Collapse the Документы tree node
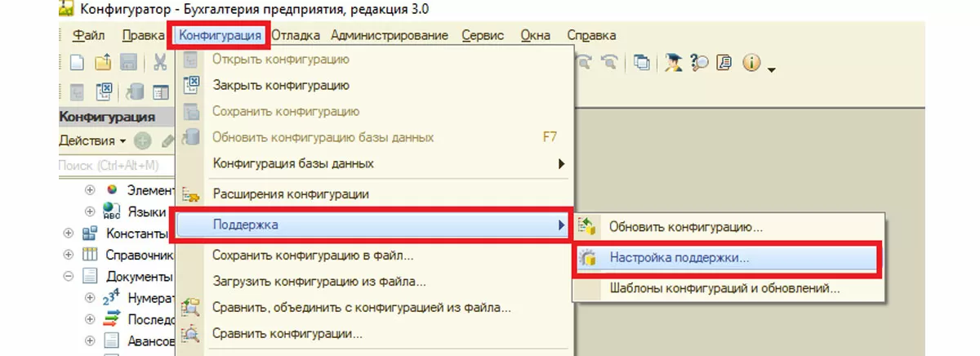980x356 pixels. [x=69, y=277]
